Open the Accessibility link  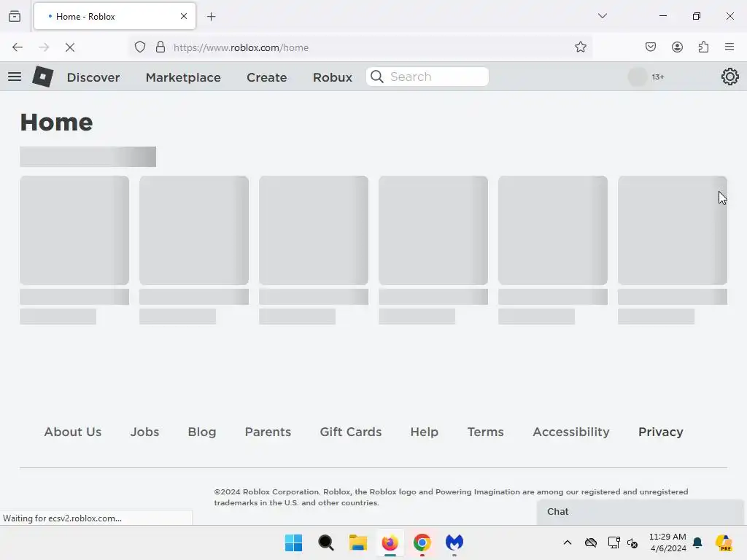[571, 432]
